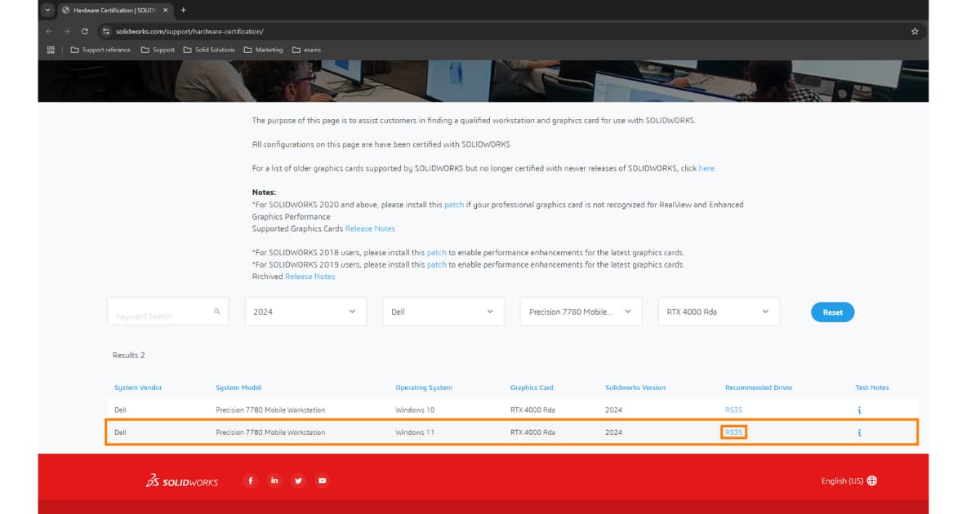Click inside the Keyword Search field

click(x=162, y=312)
